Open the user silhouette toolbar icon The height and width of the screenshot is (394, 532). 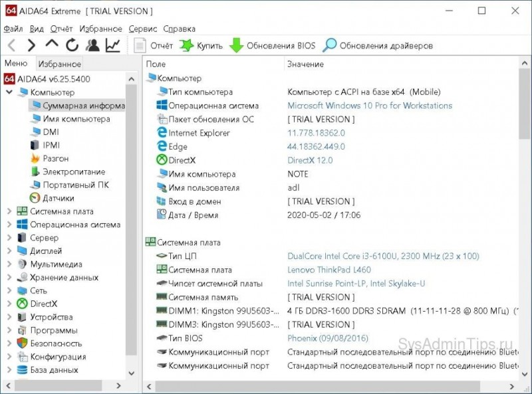click(x=92, y=45)
